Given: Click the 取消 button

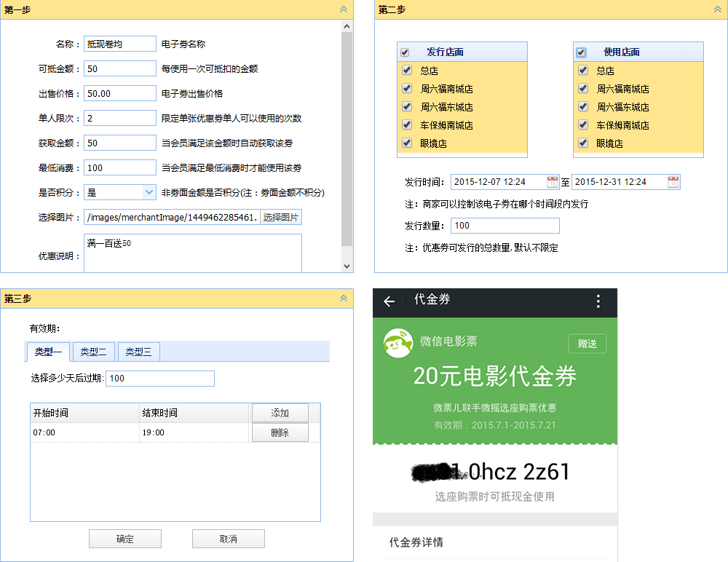Looking at the screenshot, I should (228, 539).
